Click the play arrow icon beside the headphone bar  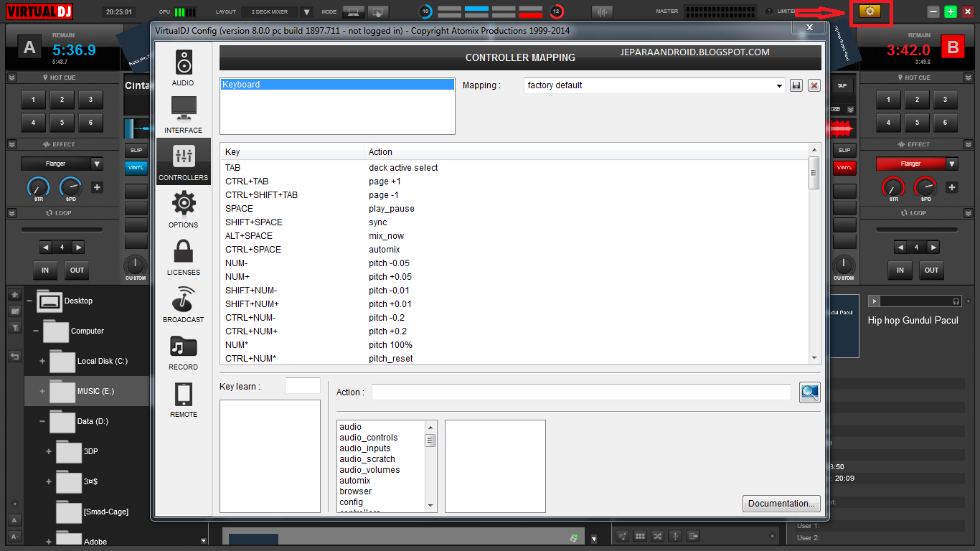click(x=874, y=301)
